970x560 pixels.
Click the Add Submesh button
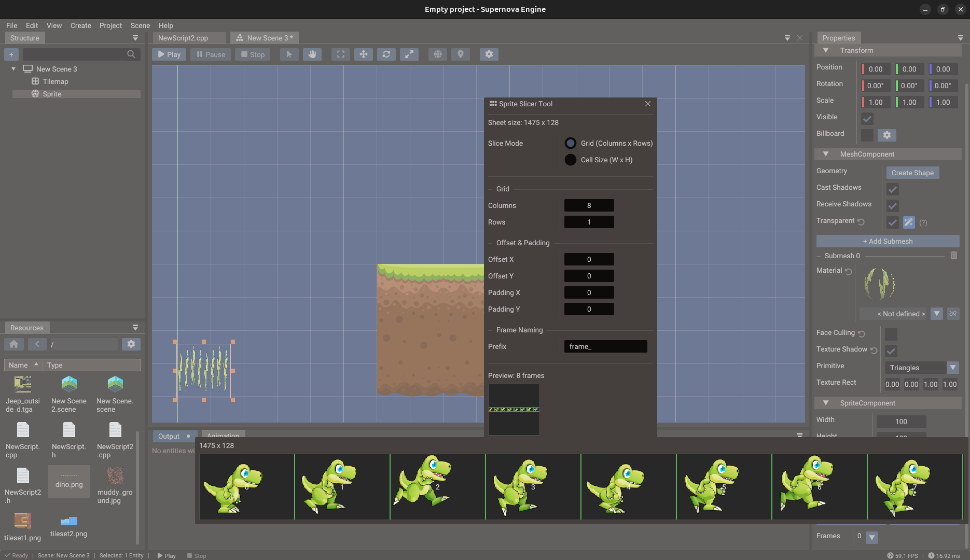click(x=888, y=241)
